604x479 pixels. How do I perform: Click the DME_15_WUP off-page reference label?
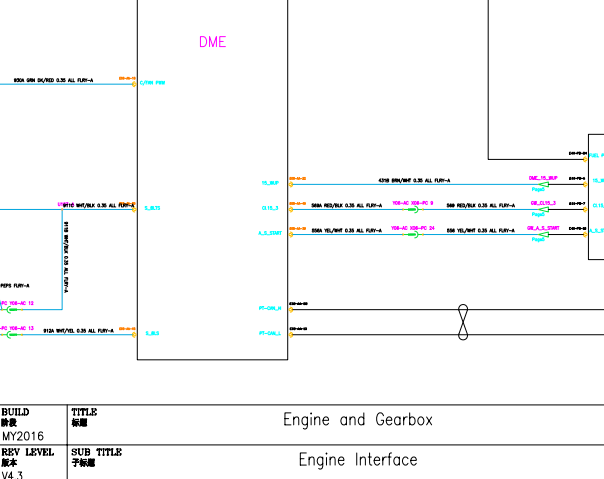(x=543, y=178)
